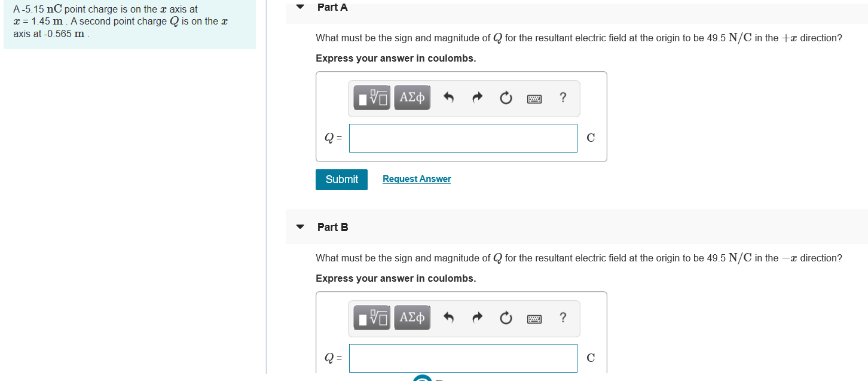Image resolution: width=868 pixels, height=381 pixels.
Task: Click the redo arrow in Part A toolbar
Action: [x=477, y=98]
